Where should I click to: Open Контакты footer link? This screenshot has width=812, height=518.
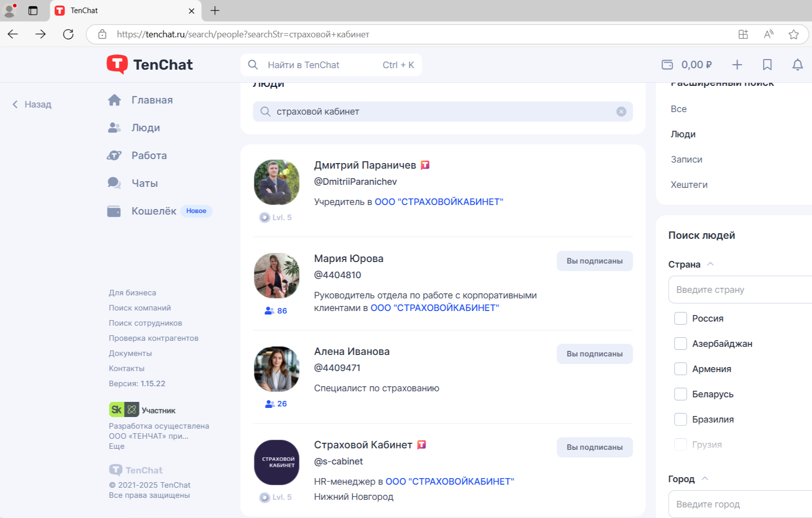coord(127,369)
